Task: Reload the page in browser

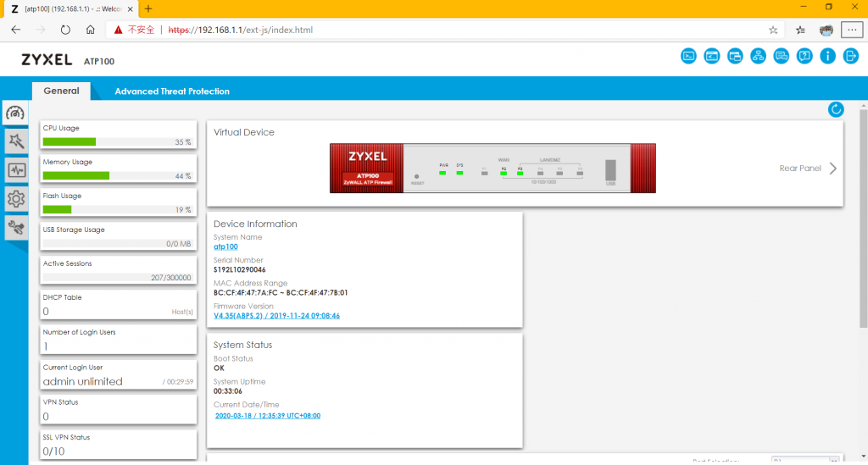Action: 65,30
